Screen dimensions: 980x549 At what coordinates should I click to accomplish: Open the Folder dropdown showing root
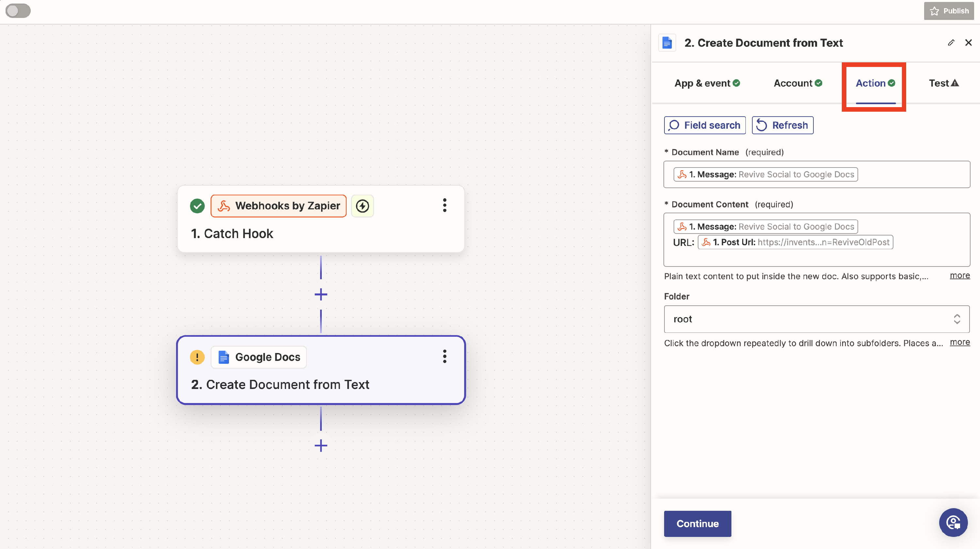(x=816, y=319)
